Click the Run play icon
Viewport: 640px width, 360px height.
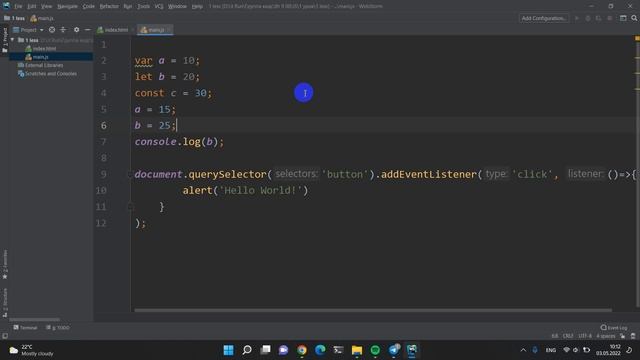click(577, 18)
